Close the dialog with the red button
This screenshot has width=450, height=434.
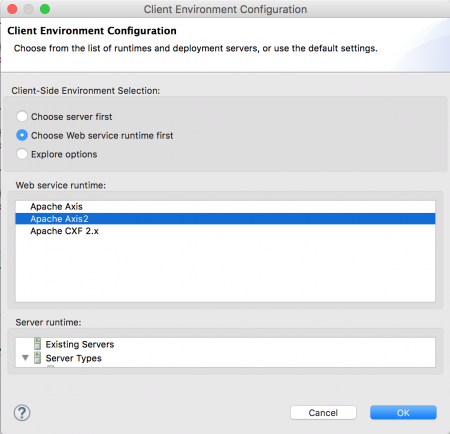(12, 9)
